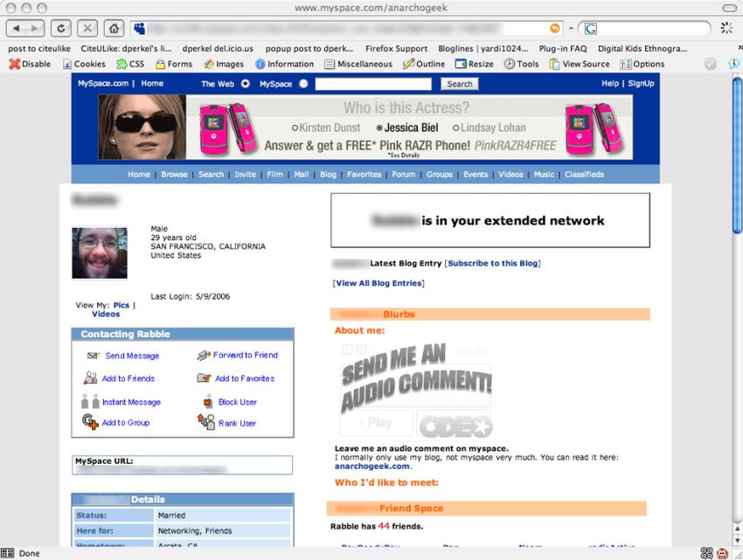Screen dimensions: 743x560
Task: Open the Plug-in FAQ bookmark
Action: [x=562, y=49]
